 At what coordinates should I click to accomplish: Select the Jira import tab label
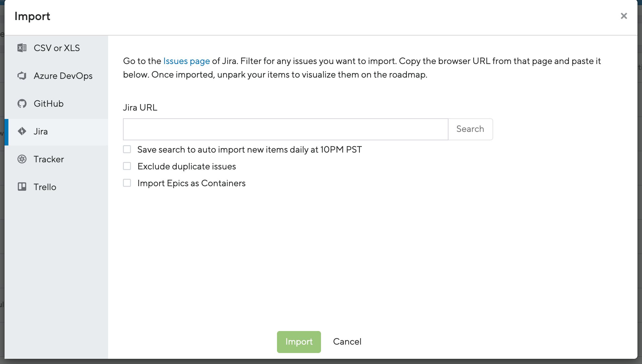41,131
